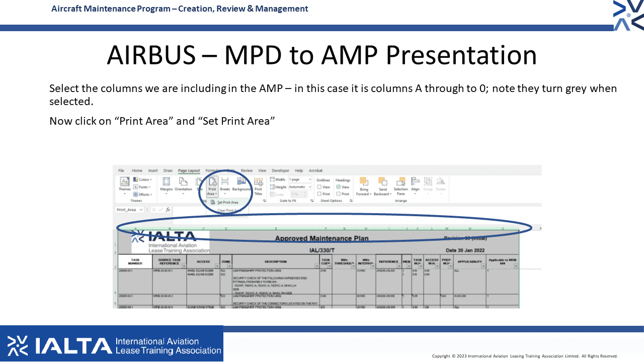
Task: Switch to the Developer ribbon tab
Action: [x=281, y=170]
